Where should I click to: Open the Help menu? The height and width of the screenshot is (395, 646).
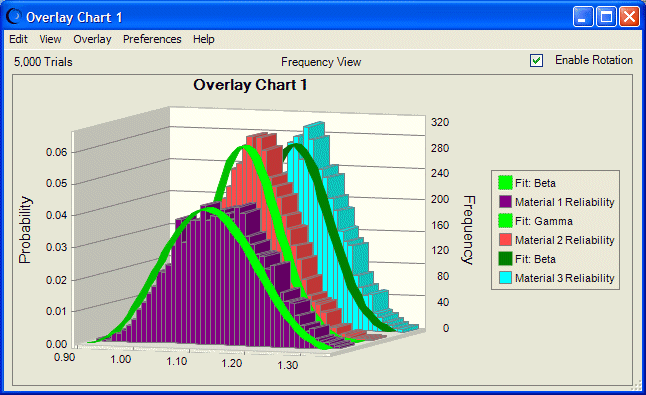coord(204,39)
